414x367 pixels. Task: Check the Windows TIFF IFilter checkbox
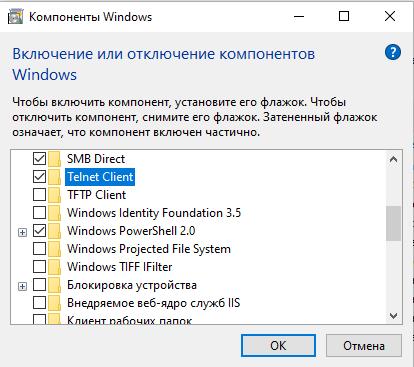39,267
